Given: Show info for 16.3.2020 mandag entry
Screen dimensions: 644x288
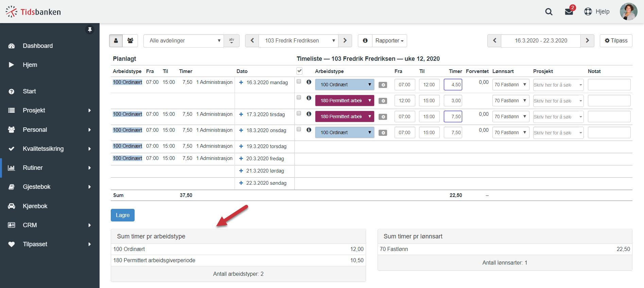Looking at the screenshot, I should tap(309, 82).
